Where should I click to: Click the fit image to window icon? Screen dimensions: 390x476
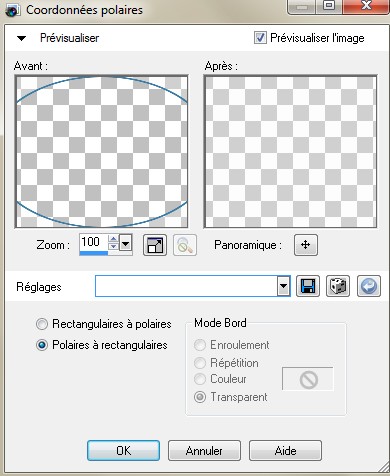tap(155, 245)
